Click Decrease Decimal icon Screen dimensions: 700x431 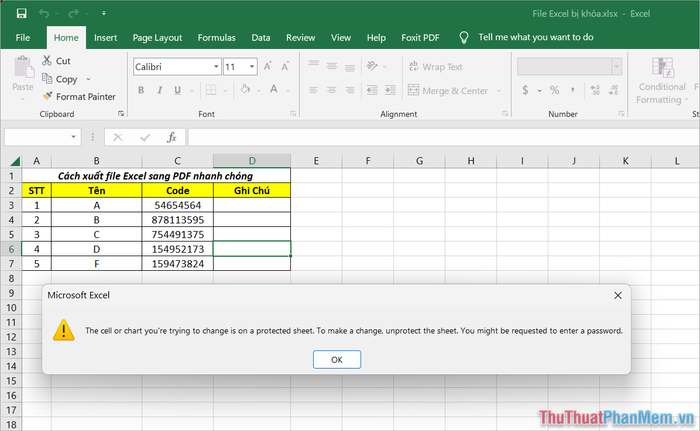coord(614,90)
